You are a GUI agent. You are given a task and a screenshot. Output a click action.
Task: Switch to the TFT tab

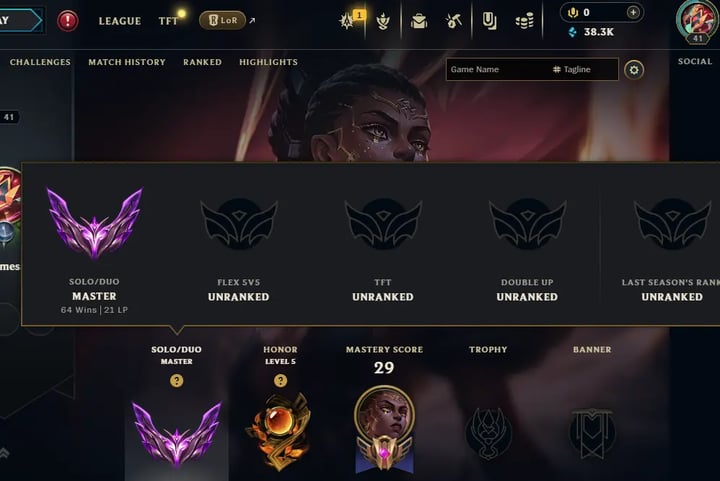point(168,21)
